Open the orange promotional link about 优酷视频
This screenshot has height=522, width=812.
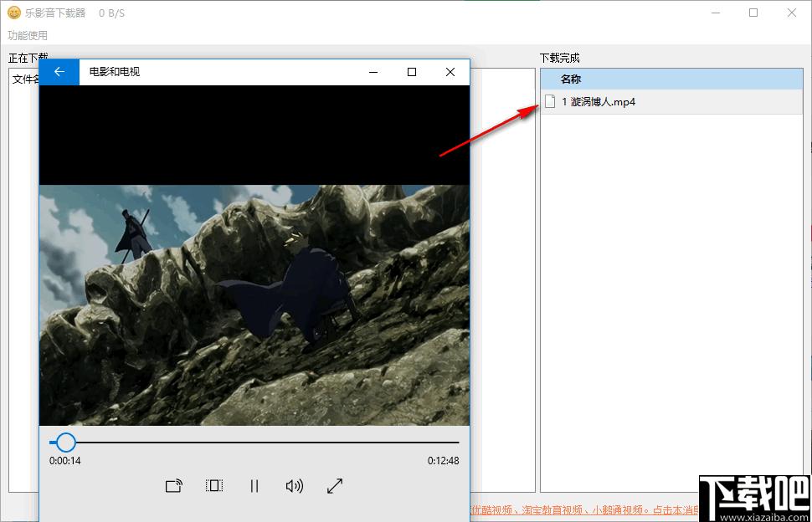tap(584, 510)
